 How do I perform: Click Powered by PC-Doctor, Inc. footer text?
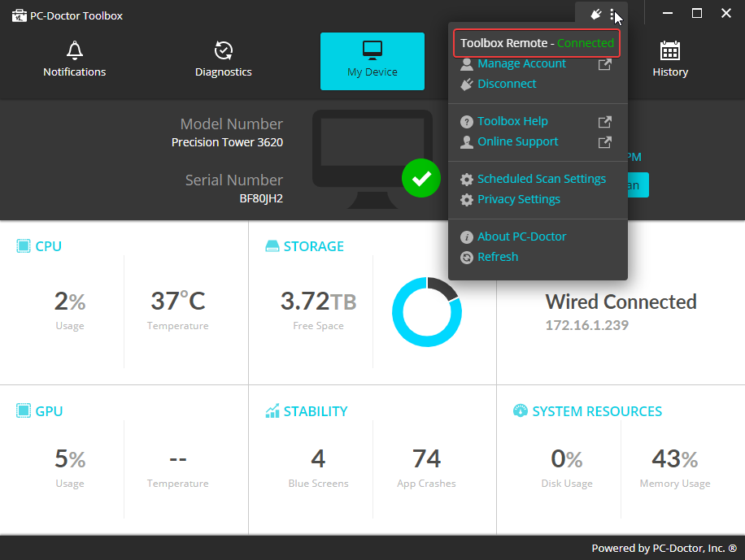point(664,549)
